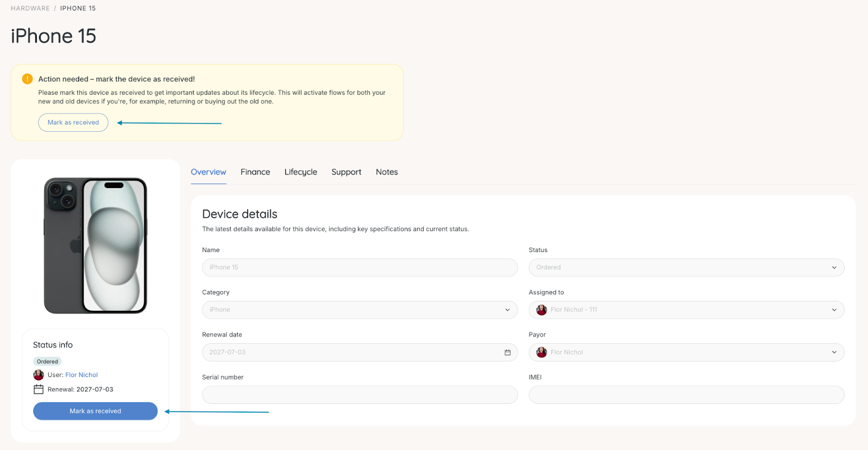The height and width of the screenshot is (450, 868).
Task: Open Flor Nichol user link in Status info
Action: pyautogui.click(x=81, y=375)
